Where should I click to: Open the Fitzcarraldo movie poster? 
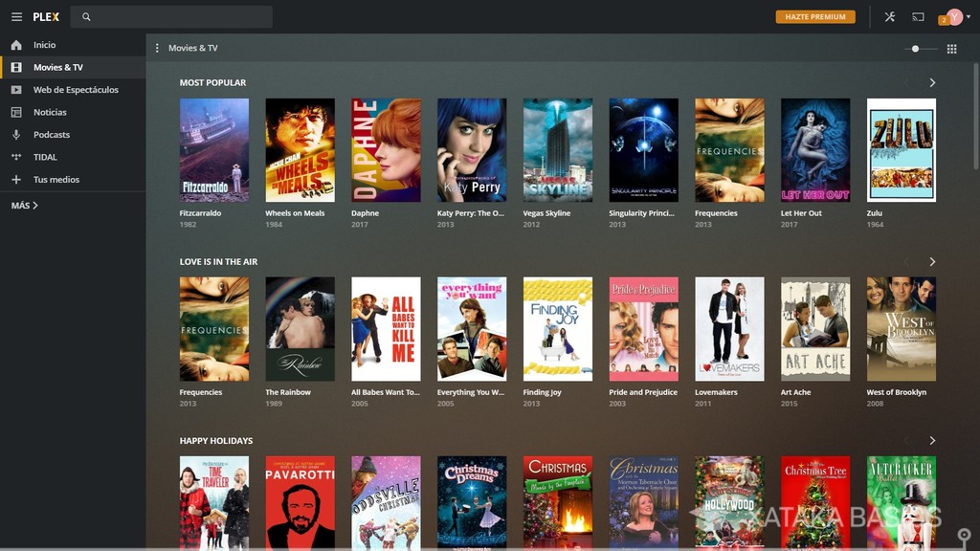214,149
